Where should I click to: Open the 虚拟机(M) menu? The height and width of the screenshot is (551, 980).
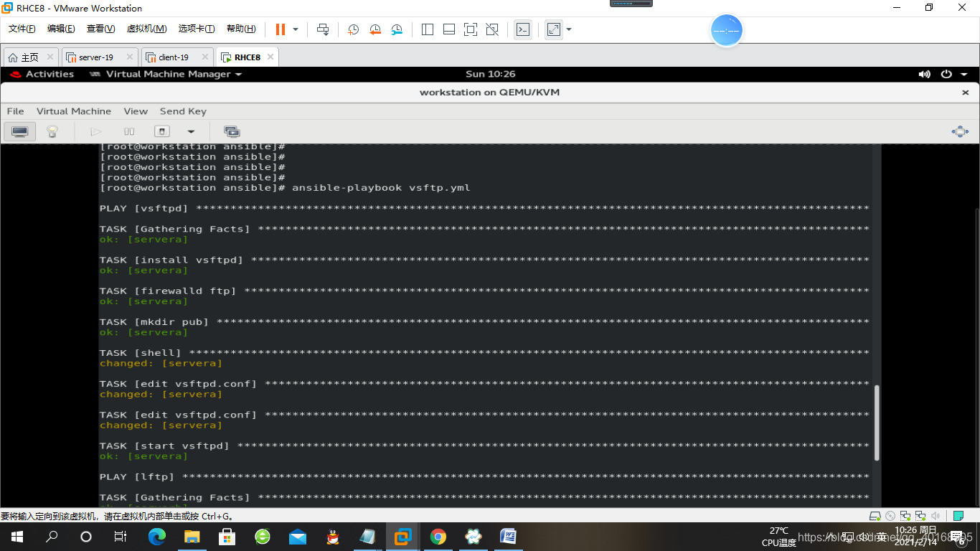pos(146,29)
